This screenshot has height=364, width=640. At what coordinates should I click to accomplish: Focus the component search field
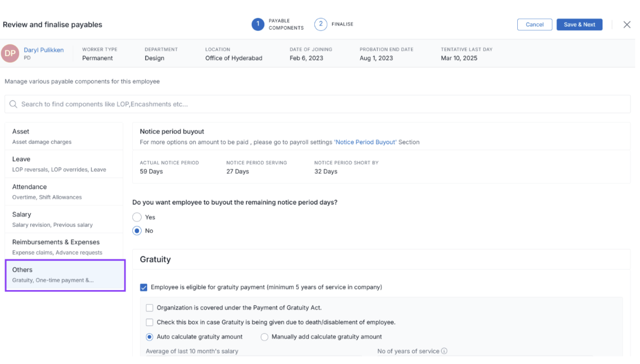pyautogui.click(x=317, y=105)
